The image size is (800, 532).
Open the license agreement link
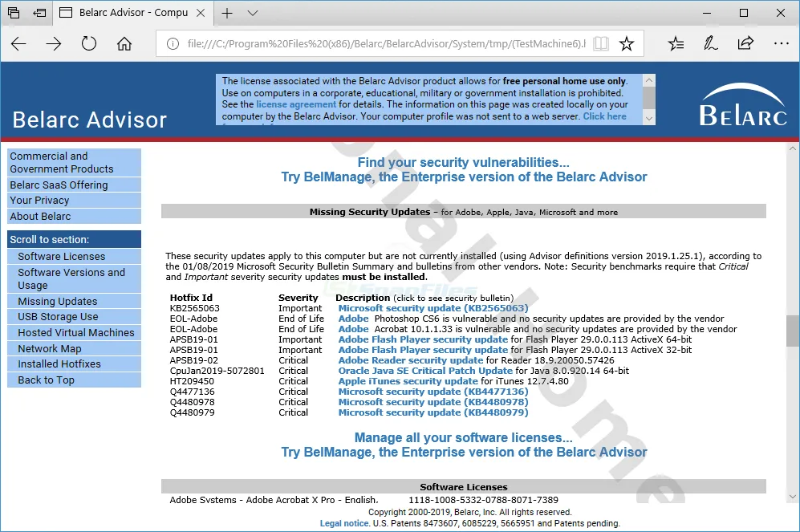click(296, 104)
